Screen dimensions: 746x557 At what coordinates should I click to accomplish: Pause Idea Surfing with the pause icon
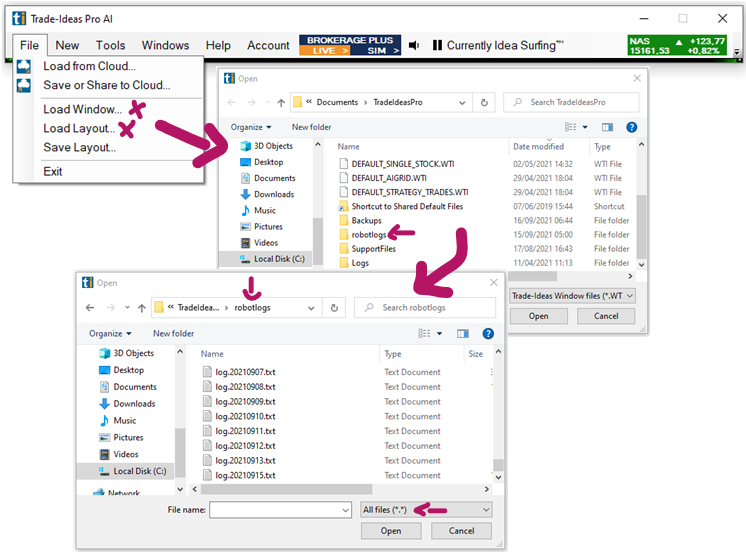pos(437,45)
